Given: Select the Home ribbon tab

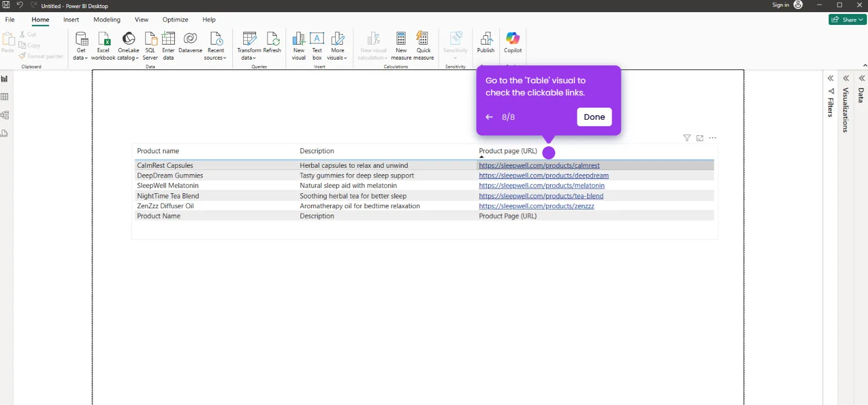Looking at the screenshot, I should click(x=41, y=20).
